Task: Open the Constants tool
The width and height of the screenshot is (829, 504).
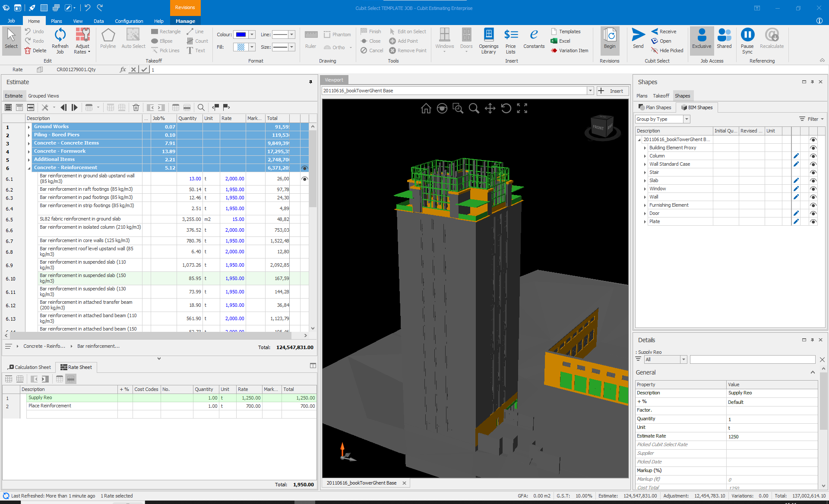Action: [534, 39]
